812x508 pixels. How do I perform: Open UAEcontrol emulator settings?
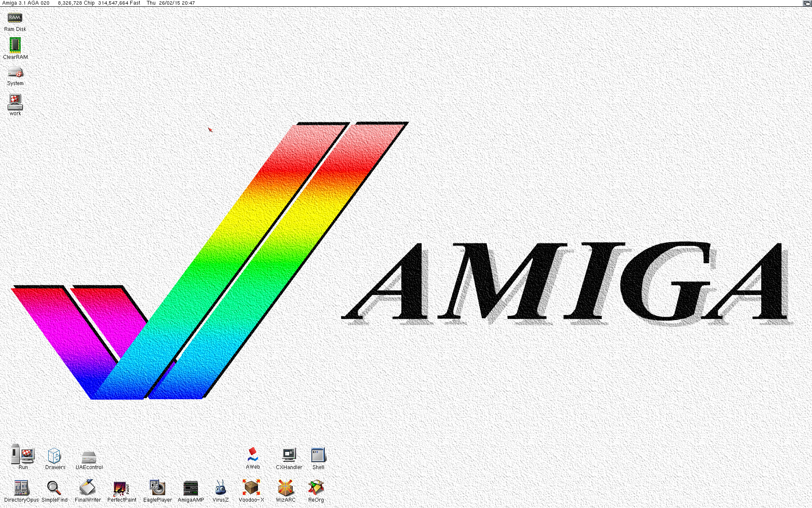point(89,456)
